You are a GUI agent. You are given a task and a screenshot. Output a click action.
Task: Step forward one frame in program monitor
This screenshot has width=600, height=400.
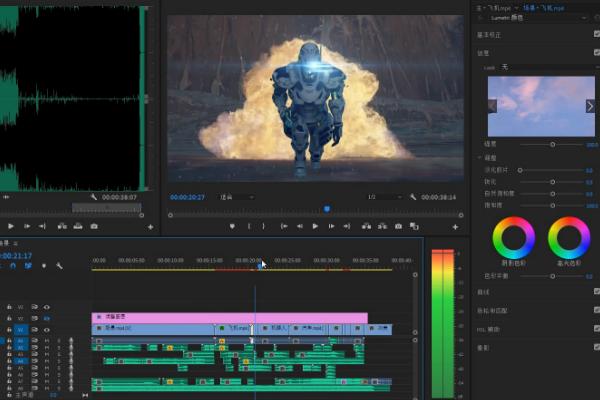pos(331,226)
